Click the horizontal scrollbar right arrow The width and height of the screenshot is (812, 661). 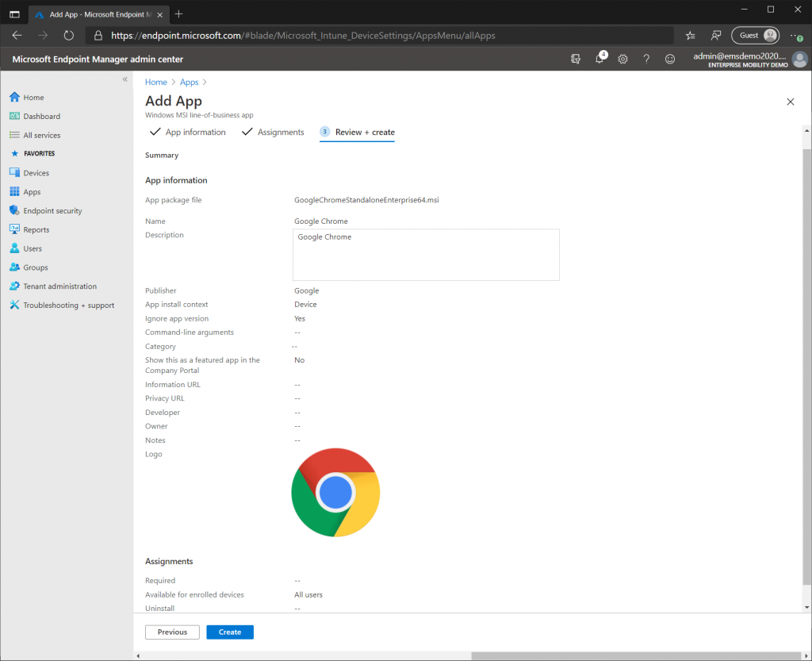806,655
